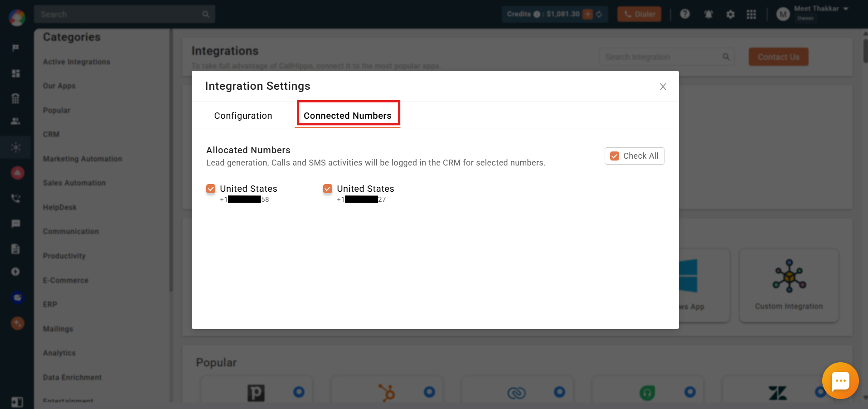
Task: Expand the sidebar with the bottom arrow icon
Action: 17,402
